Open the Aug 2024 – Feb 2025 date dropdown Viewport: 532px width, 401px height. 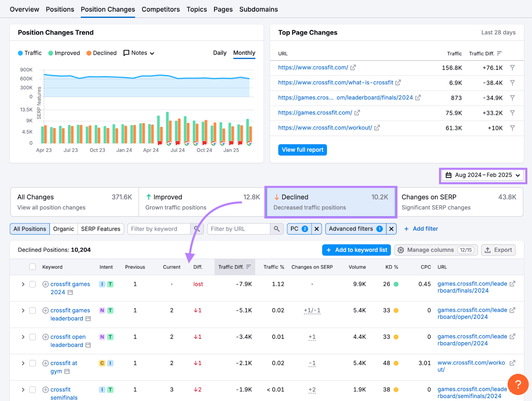click(x=482, y=175)
